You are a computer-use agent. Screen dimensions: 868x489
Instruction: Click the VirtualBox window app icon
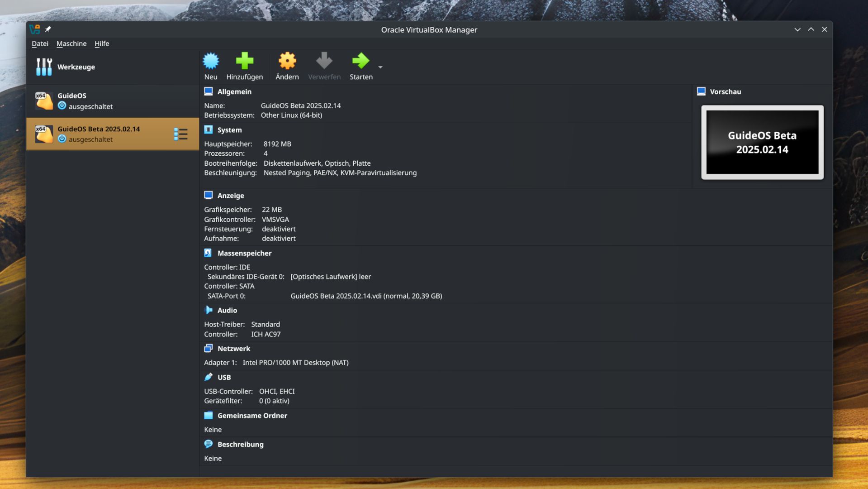[x=35, y=29]
